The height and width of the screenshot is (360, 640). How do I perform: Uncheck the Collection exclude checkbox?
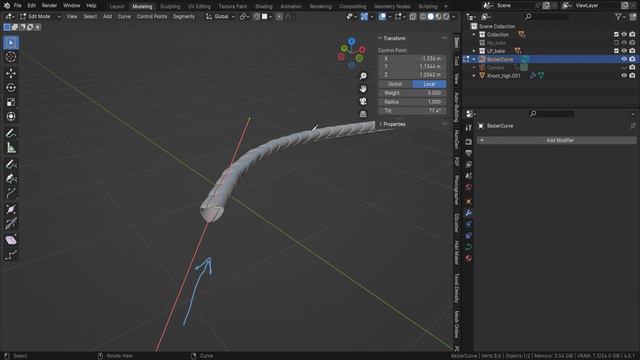[x=616, y=35]
